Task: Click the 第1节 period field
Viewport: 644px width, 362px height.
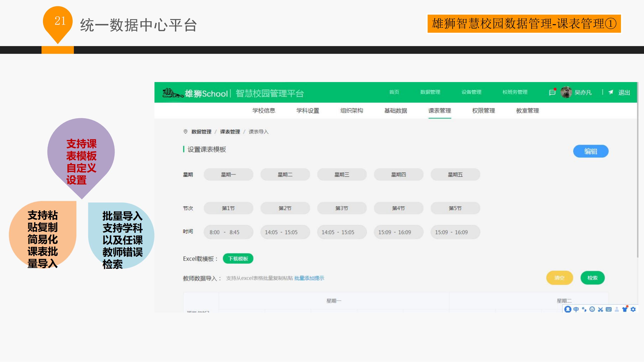Action: [x=228, y=208]
